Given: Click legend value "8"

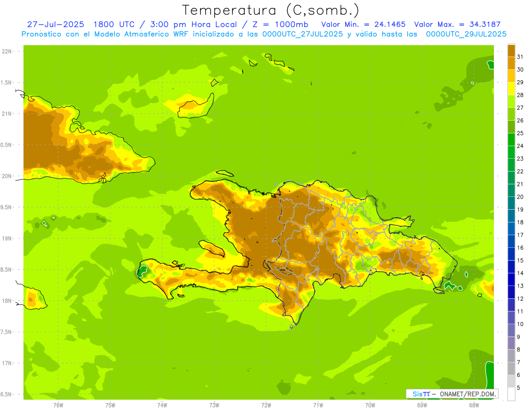Looking at the screenshot, I should 518,349.
